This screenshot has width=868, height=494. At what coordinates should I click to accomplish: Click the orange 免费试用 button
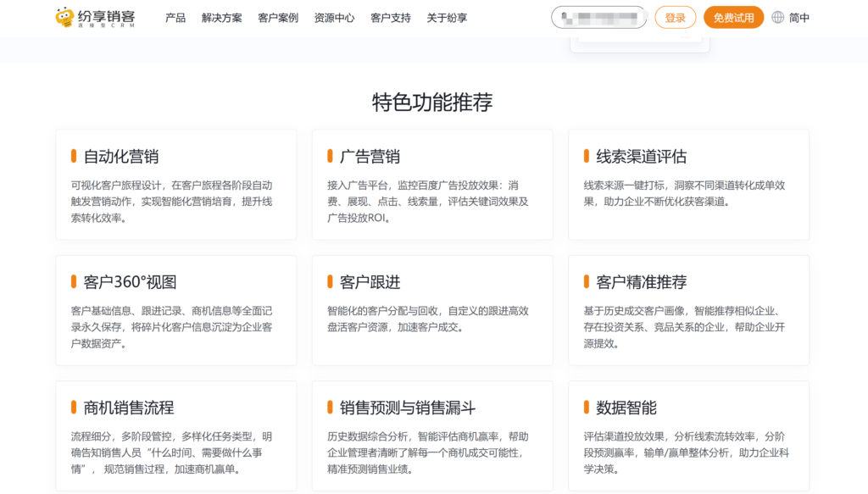point(733,17)
